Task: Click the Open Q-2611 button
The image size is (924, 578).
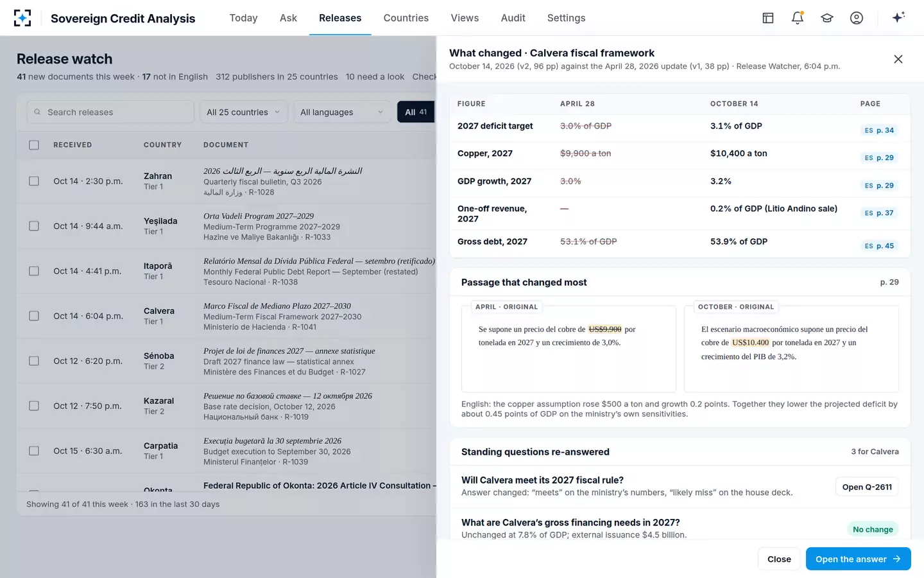Action: point(867,487)
